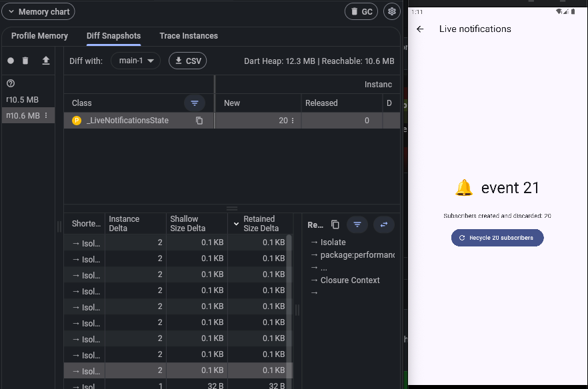588x389 pixels.
Task: Sort by the Class column header
Action: 82,103
